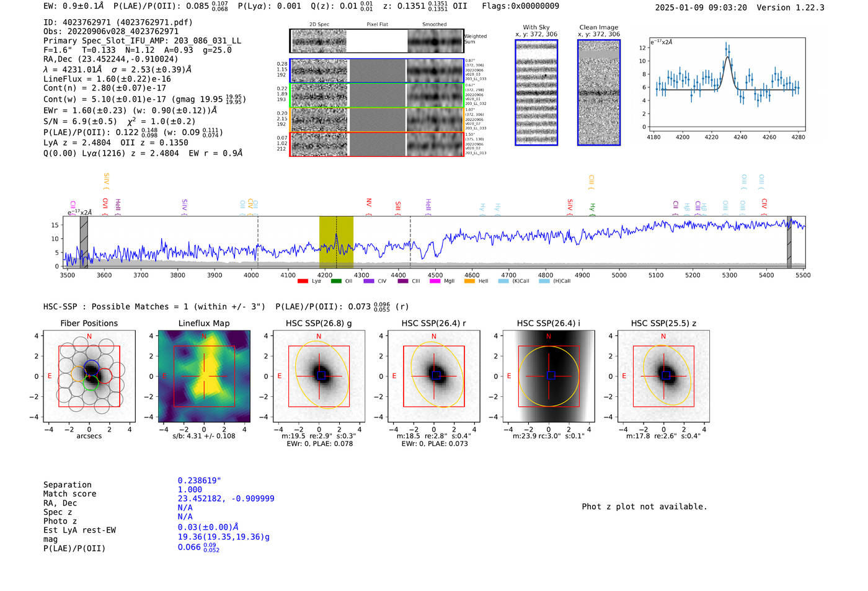Click the orange CIV marker near 4000
The height and width of the screenshot is (591, 868).
tap(250, 207)
